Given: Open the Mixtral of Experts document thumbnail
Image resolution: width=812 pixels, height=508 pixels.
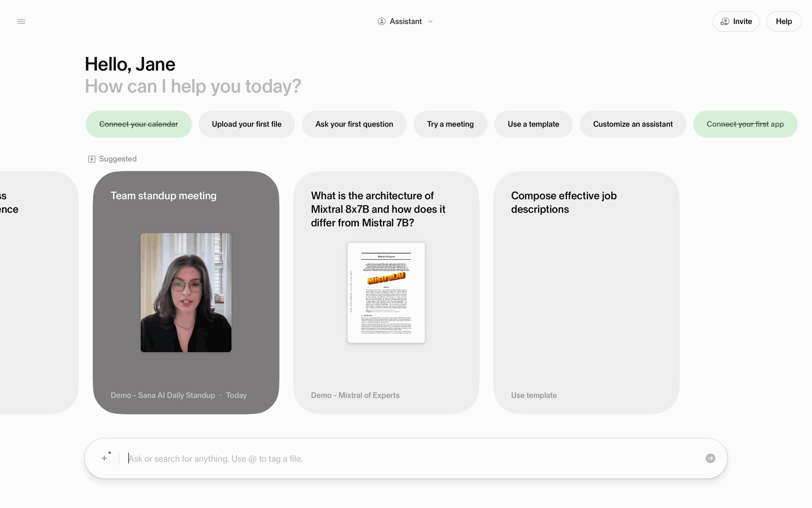Looking at the screenshot, I should point(386,293).
